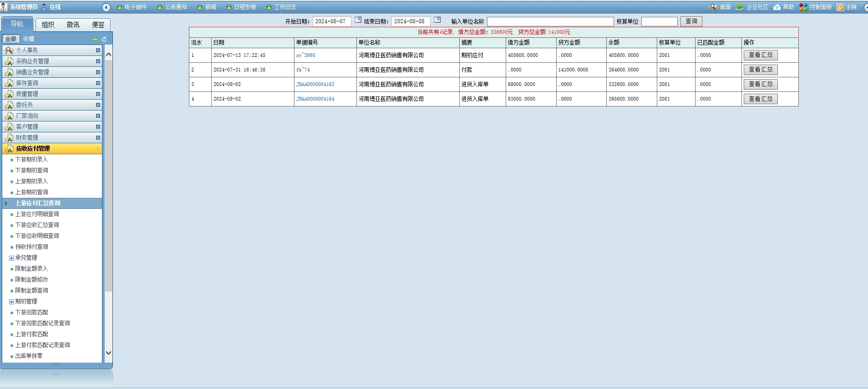
Task: Click the 输入单位名称 input field
Action: [x=550, y=22]
